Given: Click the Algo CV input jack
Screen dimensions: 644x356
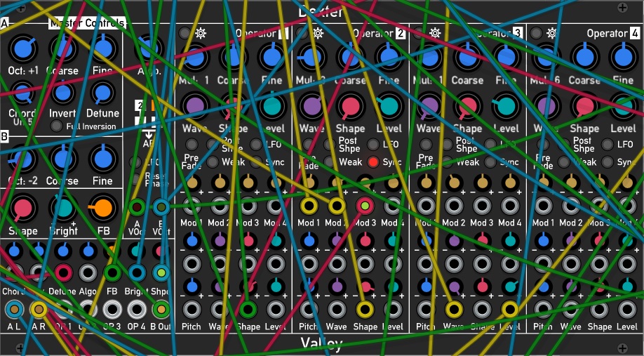Looking at the screenshot, I should click(88, 272).
